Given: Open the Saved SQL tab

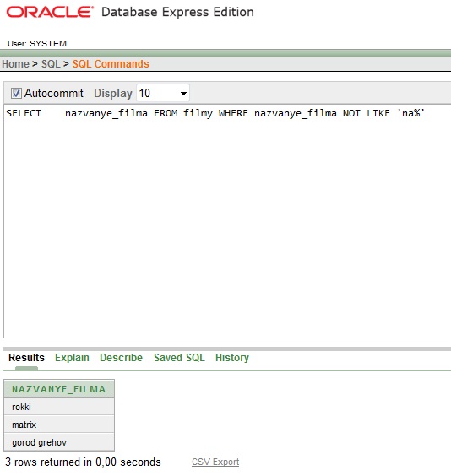Looking at the screenshot, I should click(x=179, y=358).
